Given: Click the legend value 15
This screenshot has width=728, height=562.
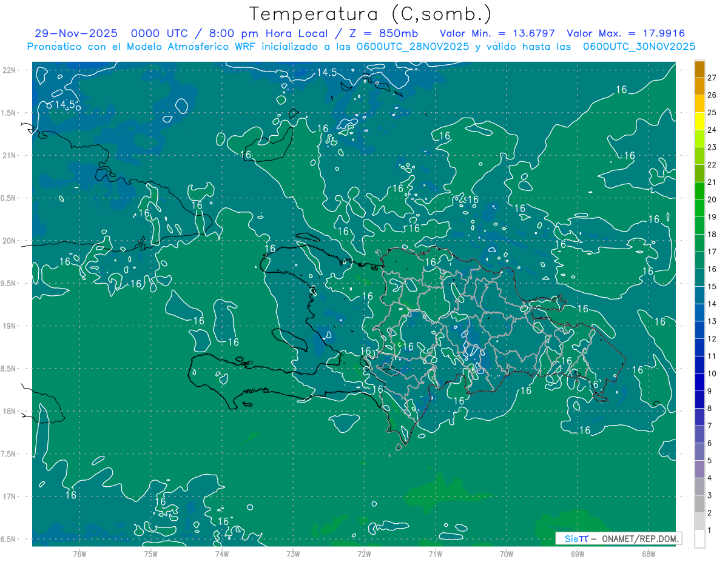Looking at the screenshot, I should click(712, 287).
